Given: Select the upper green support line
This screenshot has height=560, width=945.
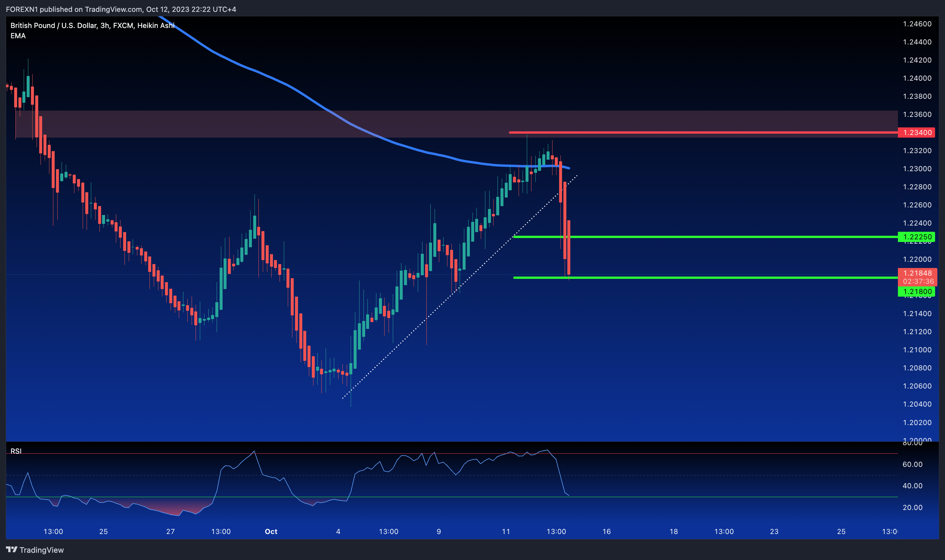Looking at the screenshot, I should tap(705, 237).
